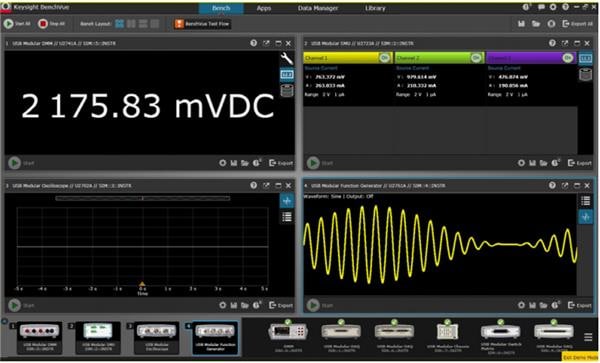Open the Library tab
This screenshot has width=600, height=363.
[375, 8]
